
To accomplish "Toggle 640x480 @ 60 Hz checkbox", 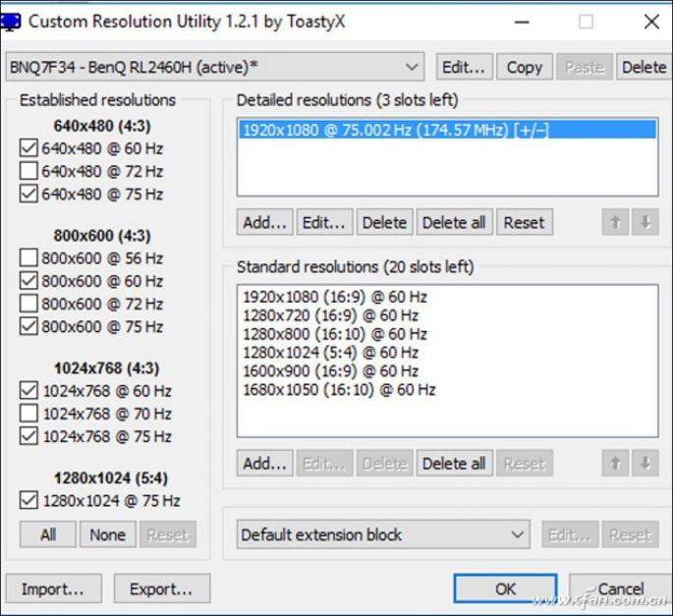I will click(28, 148).
